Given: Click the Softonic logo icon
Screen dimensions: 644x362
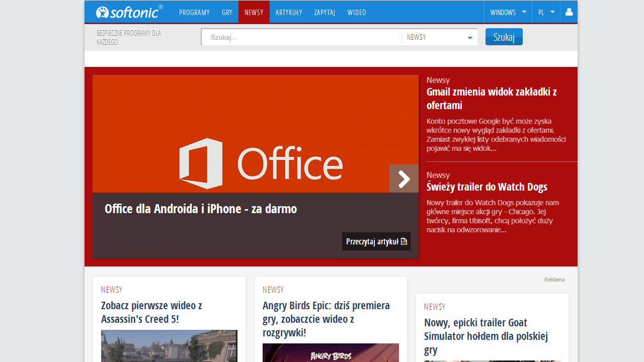Looking at the screenshot, I should click(x=102, y=12).
